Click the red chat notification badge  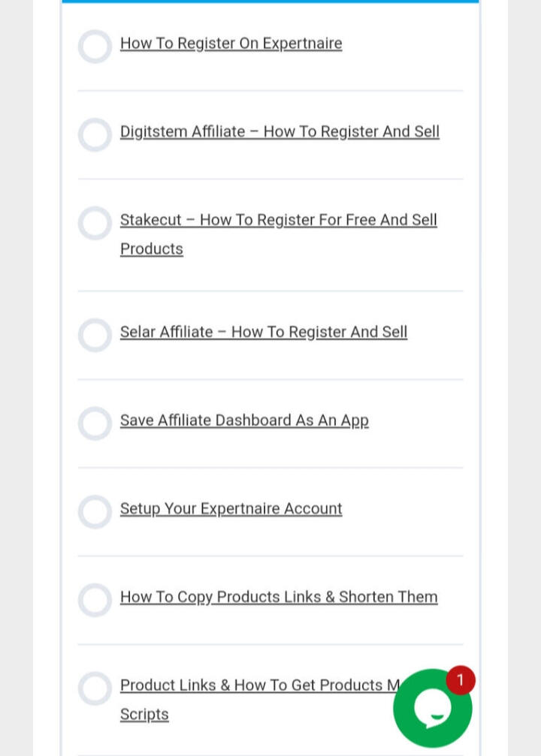tap(460, 681)
